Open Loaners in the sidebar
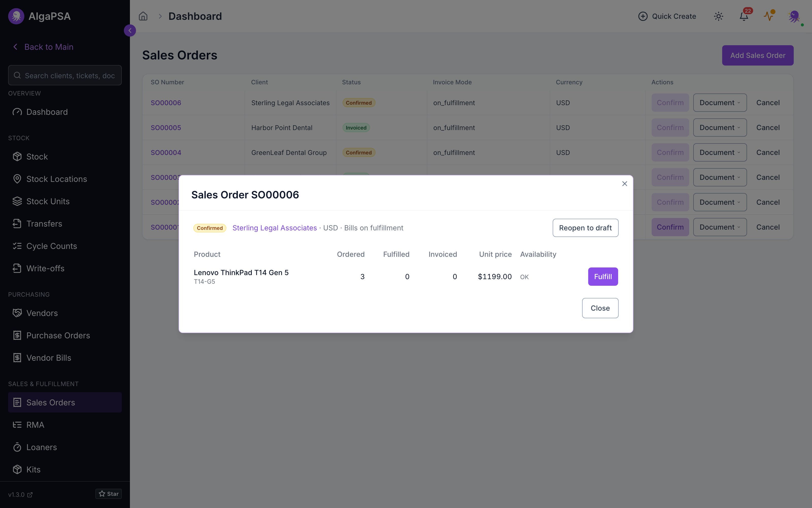 click(65, 447)
